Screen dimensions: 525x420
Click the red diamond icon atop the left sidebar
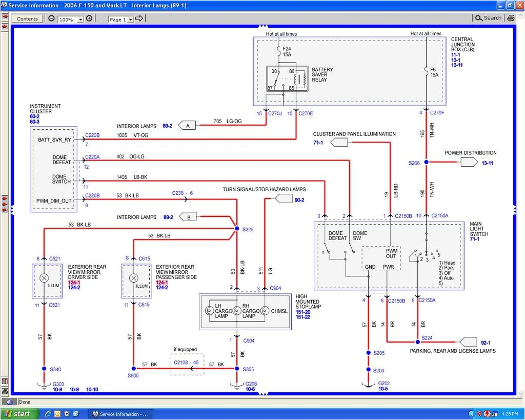(4, 15)
